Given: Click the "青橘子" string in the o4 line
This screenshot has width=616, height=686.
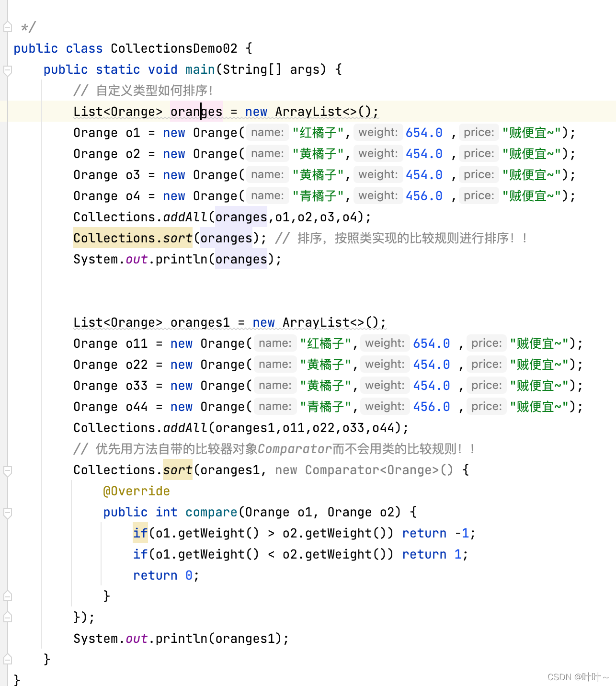Looking at the screenshot, I should (318, 196).
